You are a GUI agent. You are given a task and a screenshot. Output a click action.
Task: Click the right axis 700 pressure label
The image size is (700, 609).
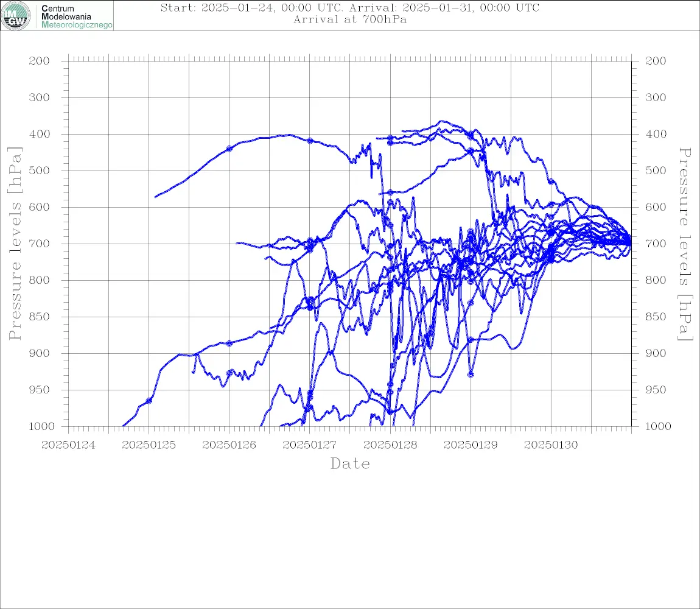[656, 244]
